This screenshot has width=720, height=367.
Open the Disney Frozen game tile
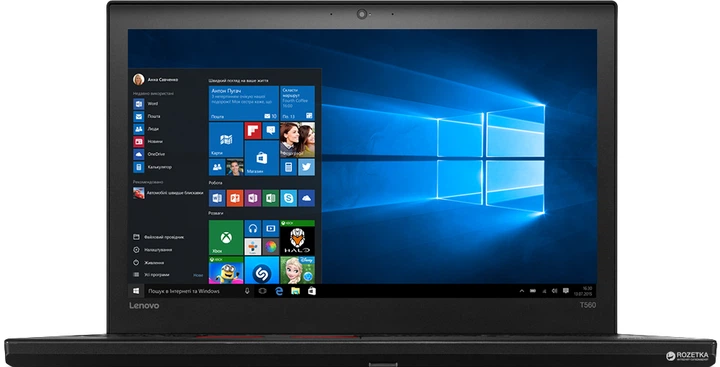tap(298, 271)
